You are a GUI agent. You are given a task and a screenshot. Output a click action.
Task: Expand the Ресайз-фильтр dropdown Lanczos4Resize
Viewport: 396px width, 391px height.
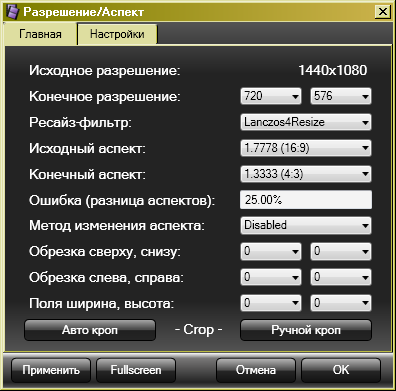306,122
